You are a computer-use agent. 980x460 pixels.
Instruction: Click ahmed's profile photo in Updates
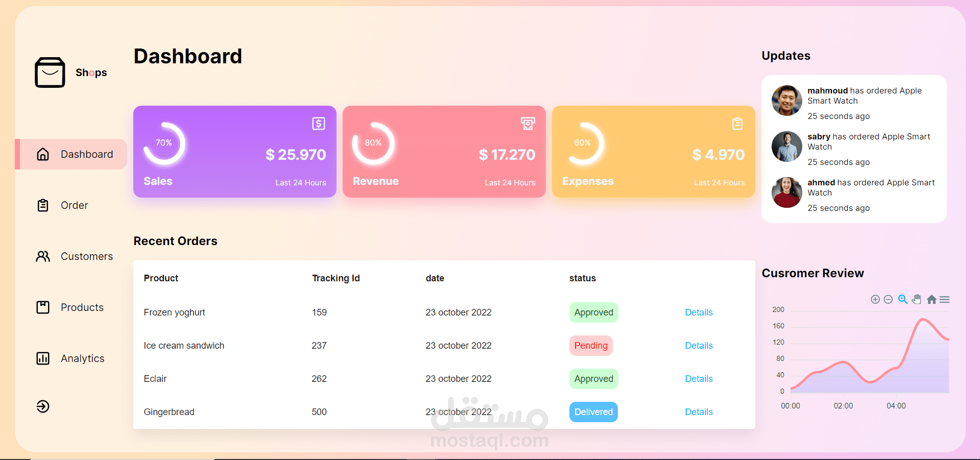(x=787, y=192)
